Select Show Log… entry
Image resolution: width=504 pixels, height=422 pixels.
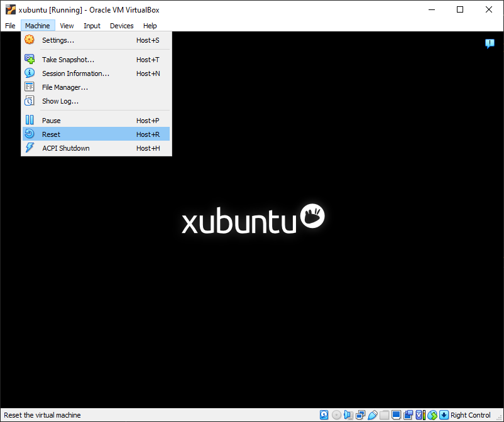click(96, 101)
